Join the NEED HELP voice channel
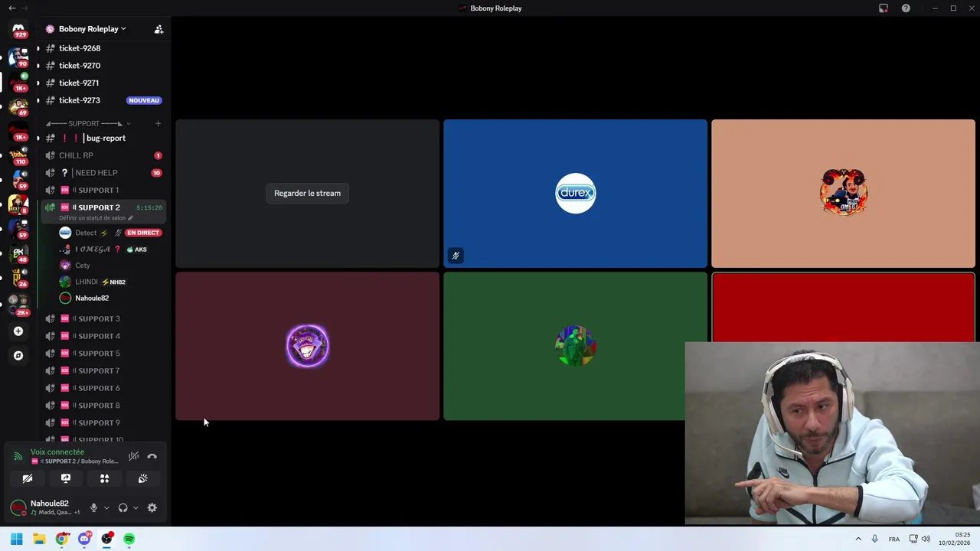 (103, 173)
